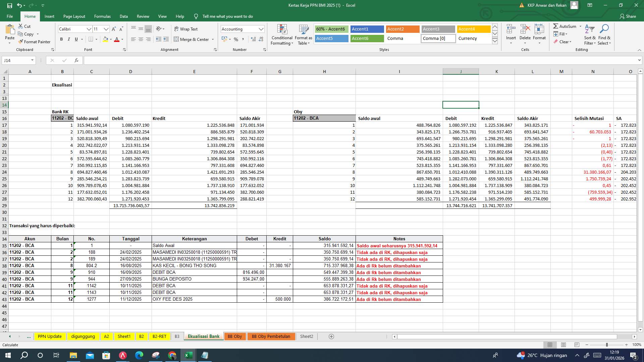Screen dimensions: 644x362
Task: Toggle bold formatting
Action: point(61,39)
